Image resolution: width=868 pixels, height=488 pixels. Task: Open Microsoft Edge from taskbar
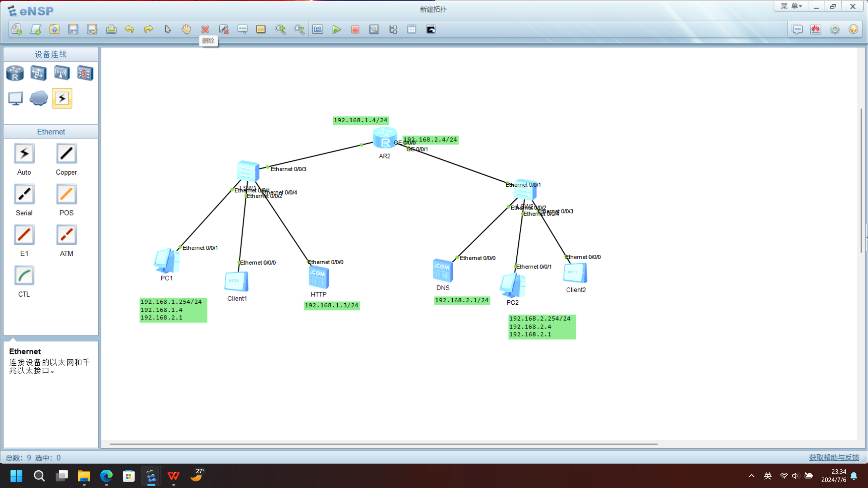(x=106, y=476)
